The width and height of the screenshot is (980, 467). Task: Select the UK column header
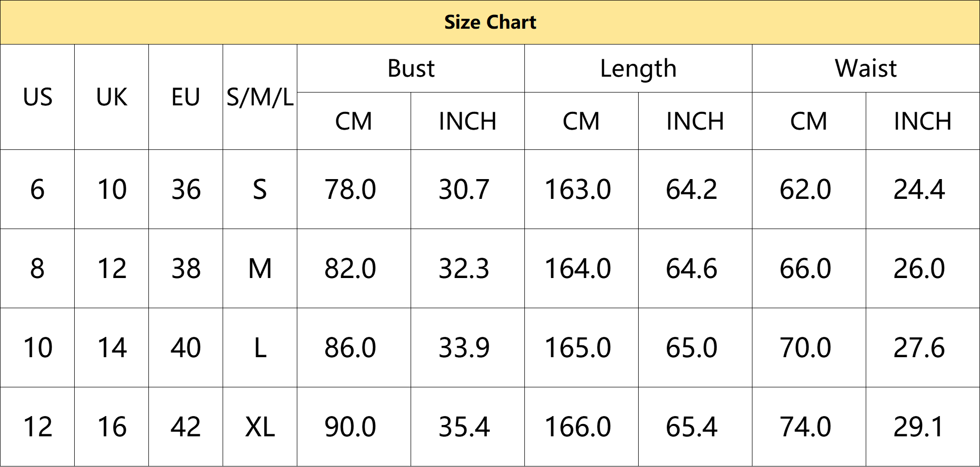(112, 97)
